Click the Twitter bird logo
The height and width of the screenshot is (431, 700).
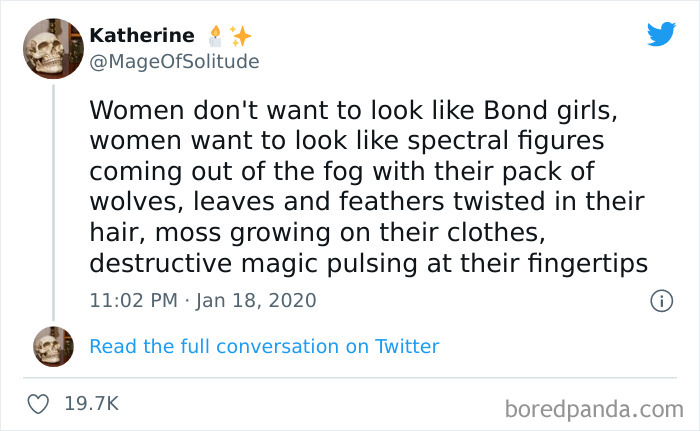click(x=661, y=35)
